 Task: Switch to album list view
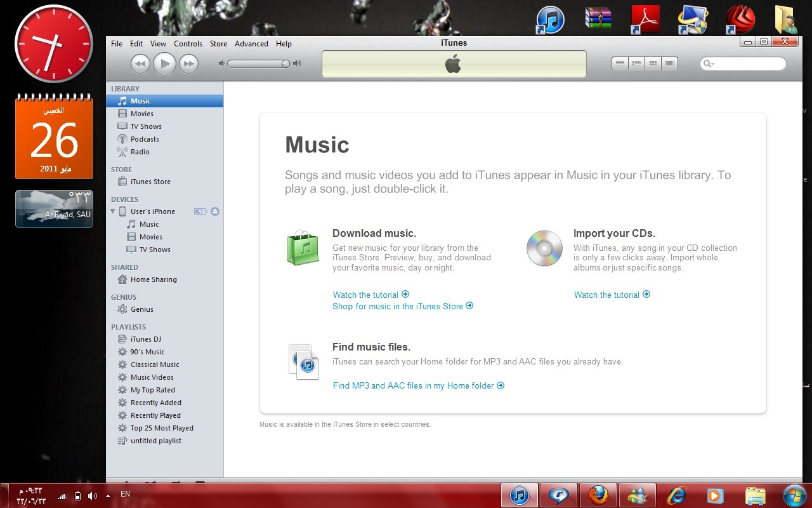point(636,63)
